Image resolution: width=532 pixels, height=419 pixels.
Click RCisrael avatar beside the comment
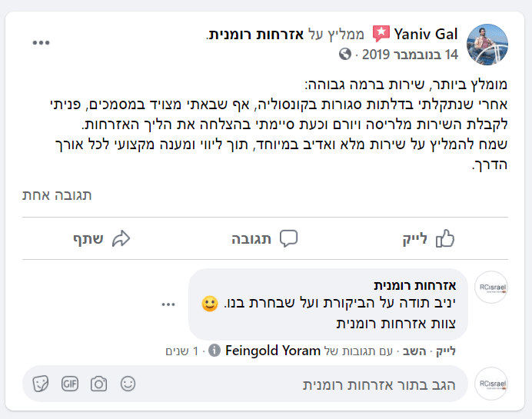491,291
